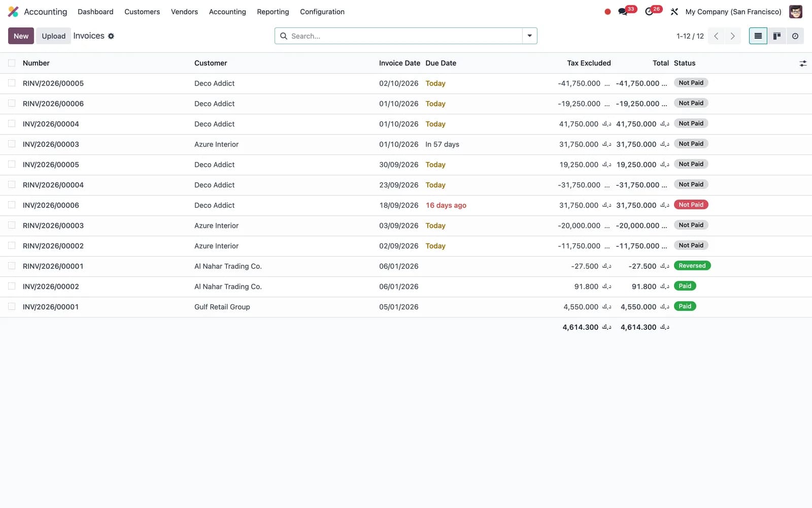Screen dimensions: 812x508
Task: Tick checkbox for INV/2026/00001
Action: point(12,307)
